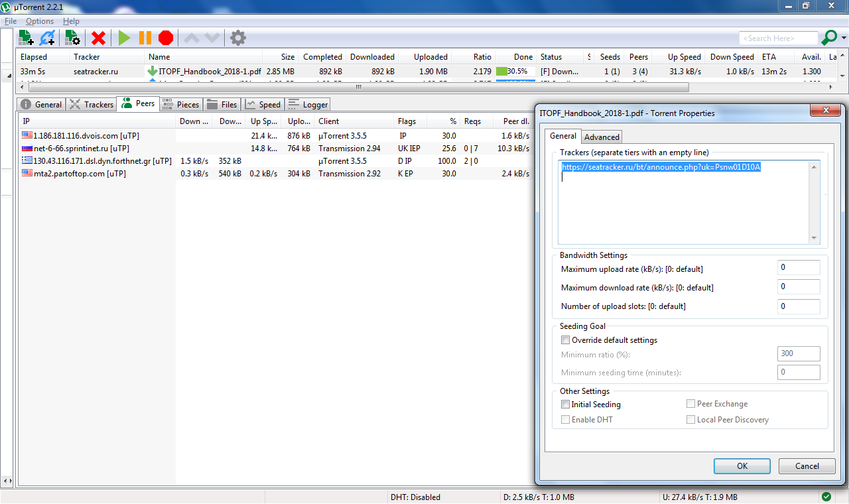The image size is (849, 504).
Task: Pause the torrent with orange pause icon
Action: pyautogui.click(x=145, y=38)
